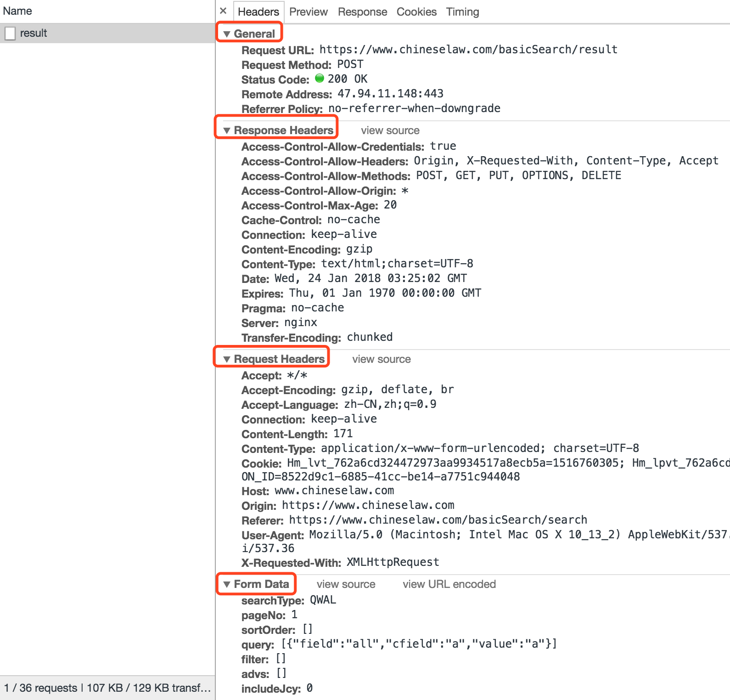Open the Response tab

362,12
